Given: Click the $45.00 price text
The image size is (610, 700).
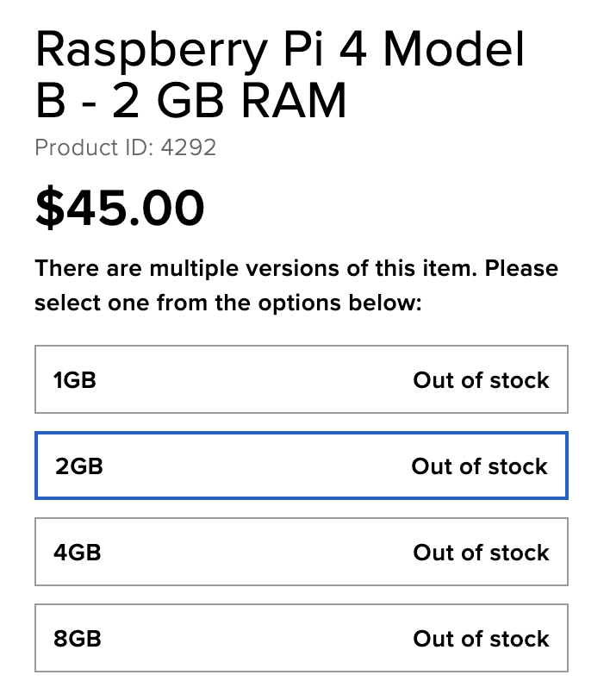Looking at the screenshot, I should click(119, 207).
